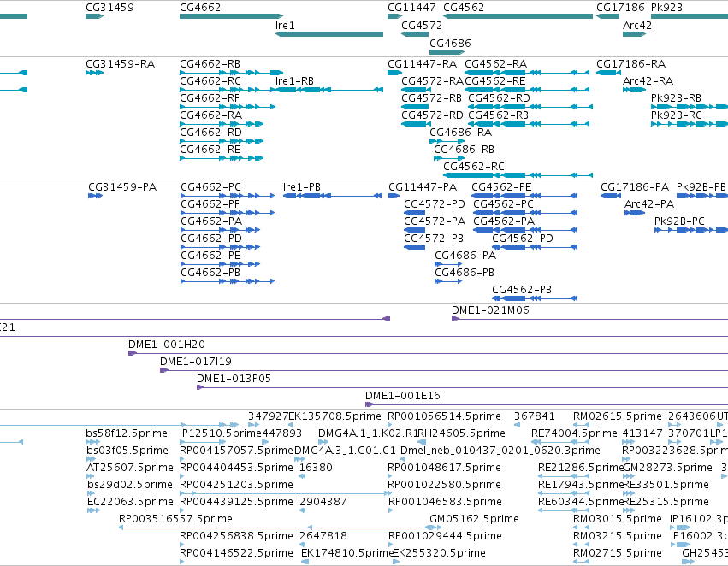The image size is (728, 566).
Task: Select EST bs58f12.5prime
Action: [x=93, y=442]
